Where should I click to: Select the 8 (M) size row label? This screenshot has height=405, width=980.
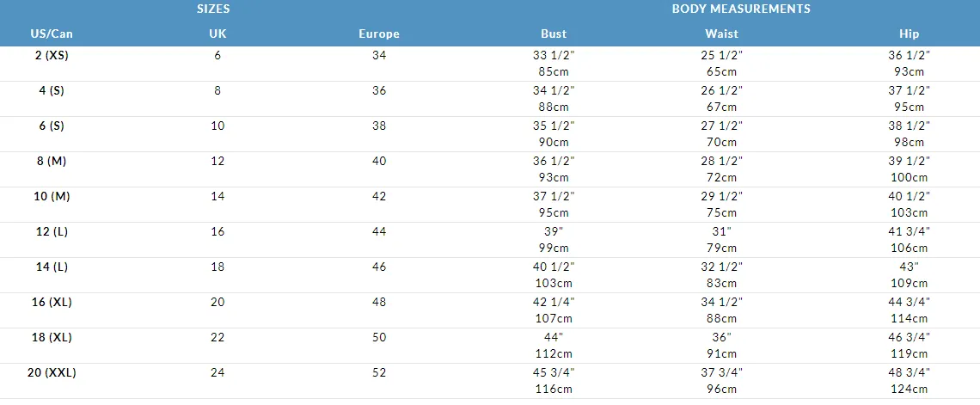click(52, 162)
